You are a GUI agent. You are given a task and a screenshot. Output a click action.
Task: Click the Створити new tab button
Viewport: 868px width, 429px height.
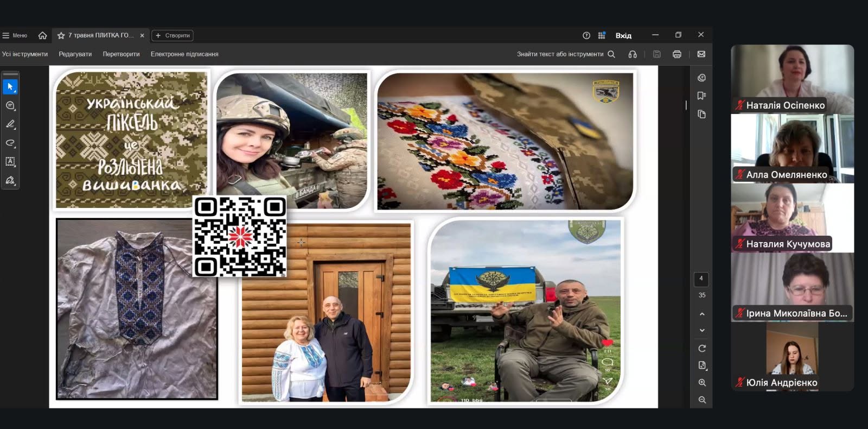[173, 35]
